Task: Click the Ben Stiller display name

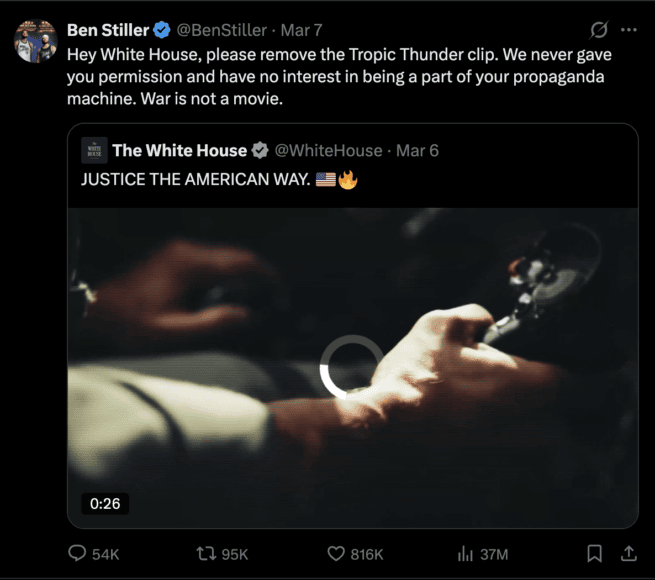Action: coord(107,30)
